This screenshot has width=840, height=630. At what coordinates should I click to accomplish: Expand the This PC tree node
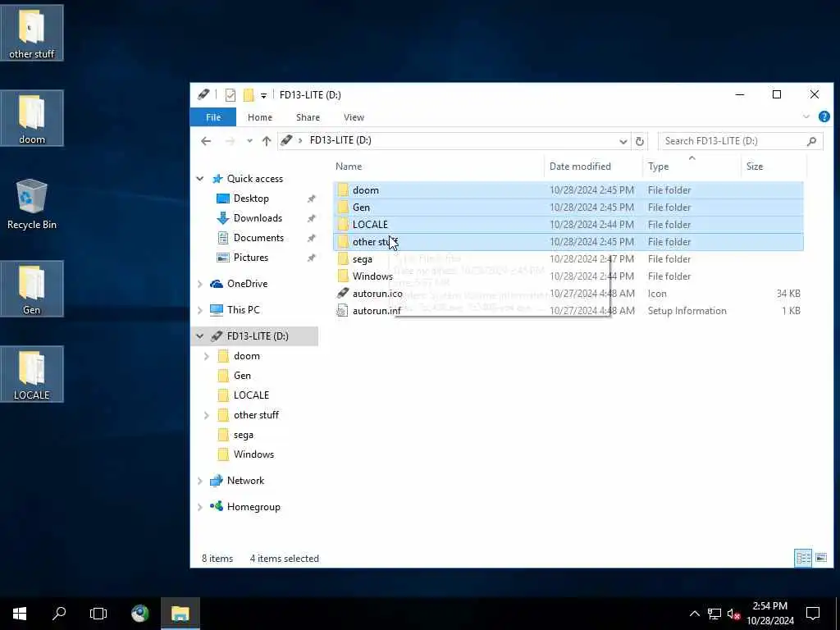tap(200, 310)
